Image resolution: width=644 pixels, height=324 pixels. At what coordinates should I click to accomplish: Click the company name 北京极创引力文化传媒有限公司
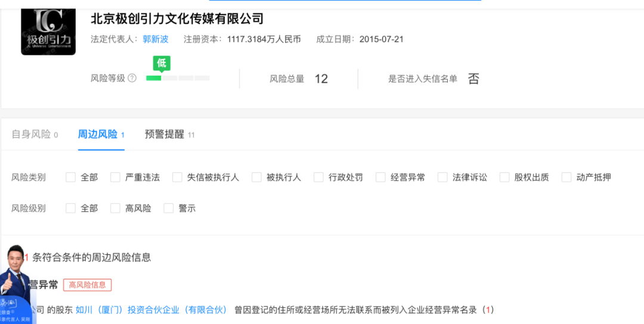coord(177,18)
